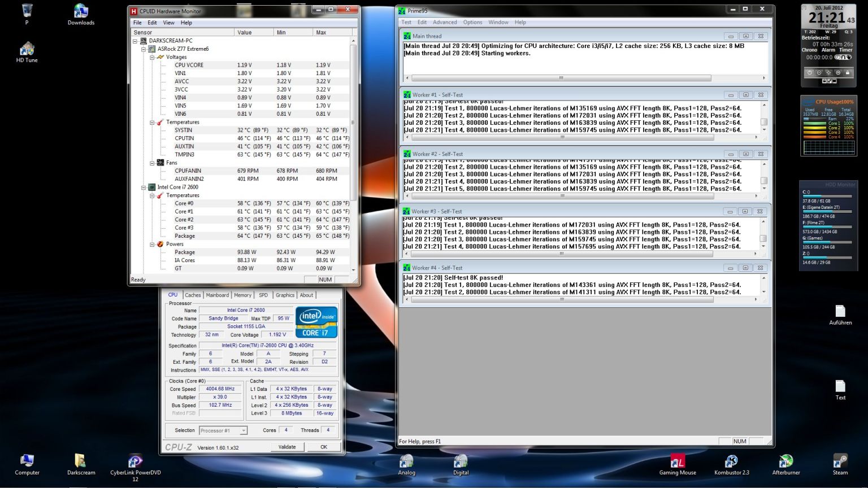Select the Darkscream folder desktop icon
This screenshot has width=868, height=488.
[81, 465]
